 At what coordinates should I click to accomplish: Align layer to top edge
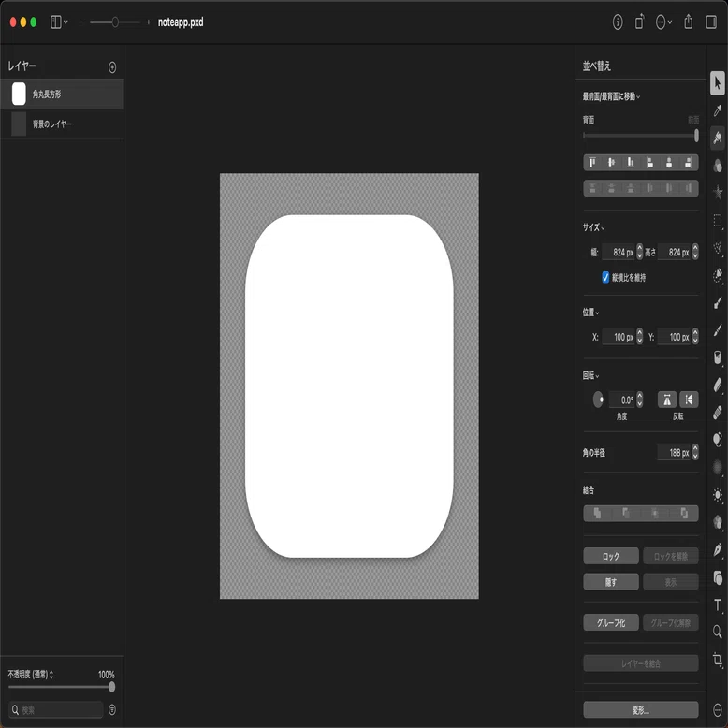click(592, 163)
